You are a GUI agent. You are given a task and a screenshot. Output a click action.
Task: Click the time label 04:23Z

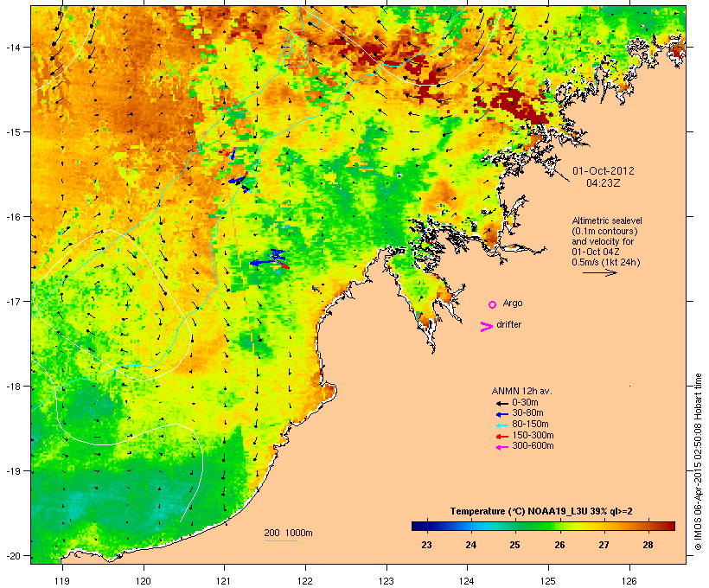click(x=604, y=183)
